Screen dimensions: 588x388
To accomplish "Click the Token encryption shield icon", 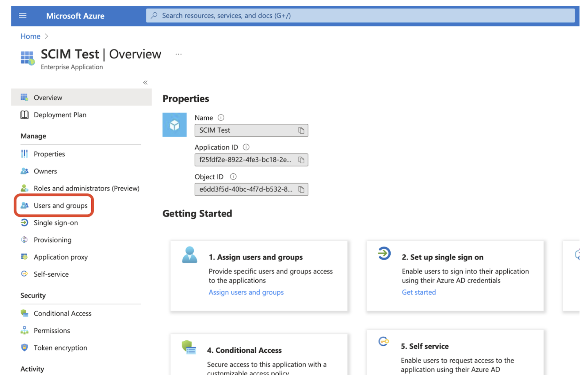I will [x=24, y=347].
